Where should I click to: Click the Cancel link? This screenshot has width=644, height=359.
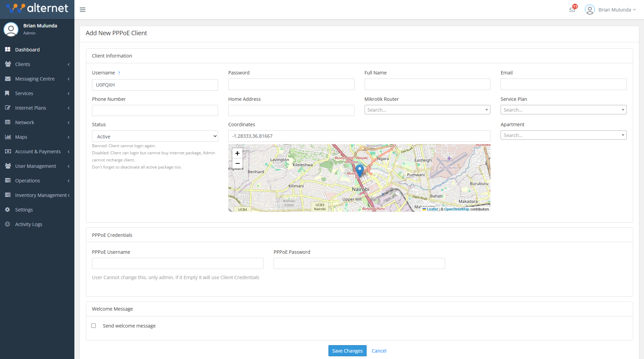379,351
